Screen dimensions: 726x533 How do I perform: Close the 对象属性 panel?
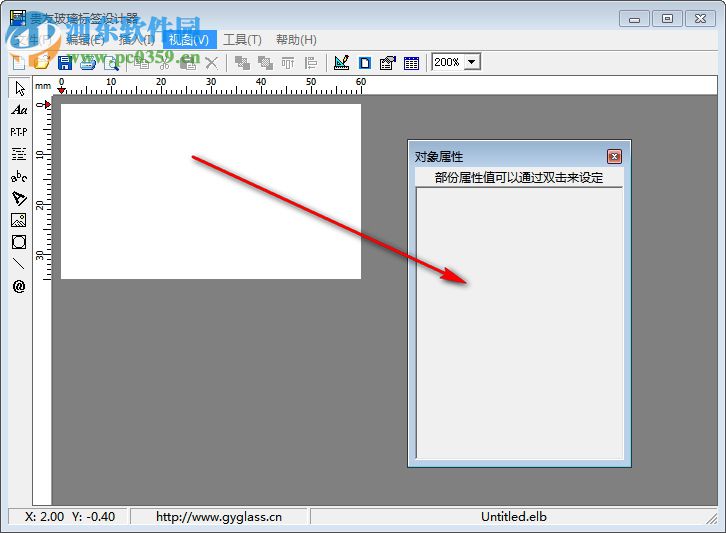point(614,157)
